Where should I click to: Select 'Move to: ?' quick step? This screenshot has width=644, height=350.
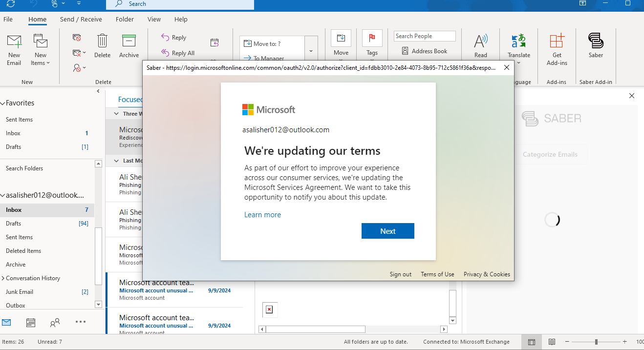(x=272, y=43)
